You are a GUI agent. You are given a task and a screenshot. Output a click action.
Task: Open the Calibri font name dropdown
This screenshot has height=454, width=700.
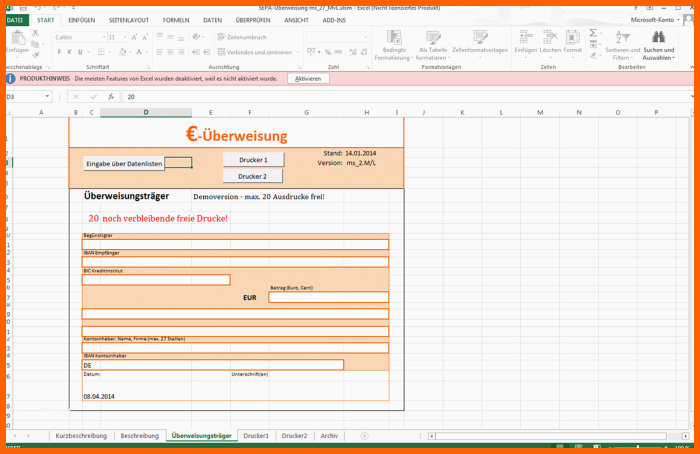(x=104, y=37)
